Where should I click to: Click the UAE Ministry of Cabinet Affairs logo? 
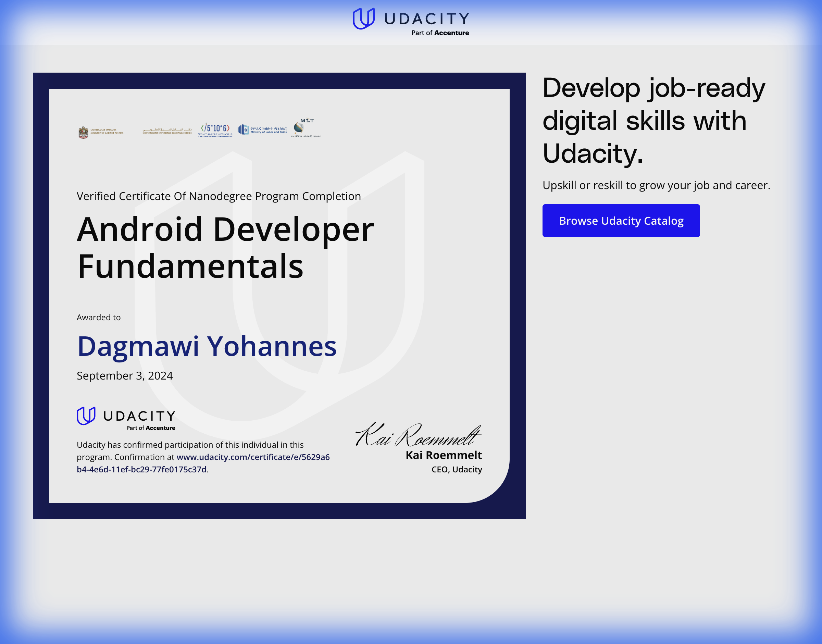101,132
